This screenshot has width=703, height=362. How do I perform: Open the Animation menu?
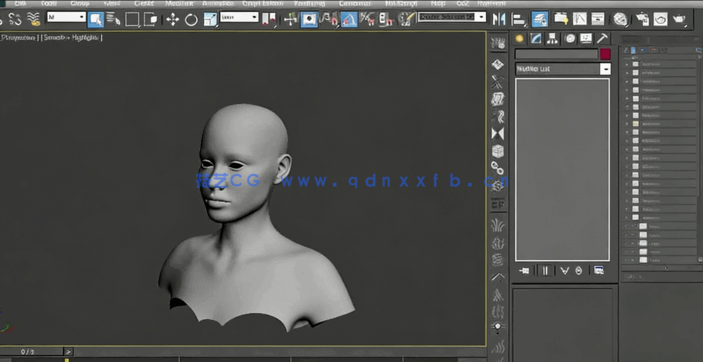click(x=218, y=3)
